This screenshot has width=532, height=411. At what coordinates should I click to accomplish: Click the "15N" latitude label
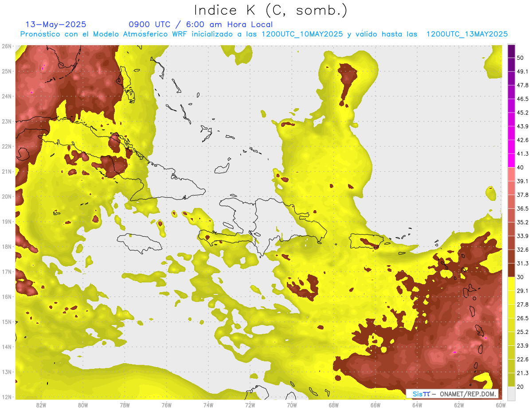pyautogui.click(x=7, y=322)
